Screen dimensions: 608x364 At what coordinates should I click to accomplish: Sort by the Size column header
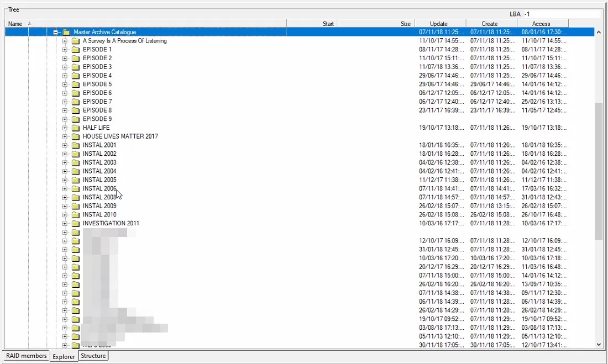(405, 24)
